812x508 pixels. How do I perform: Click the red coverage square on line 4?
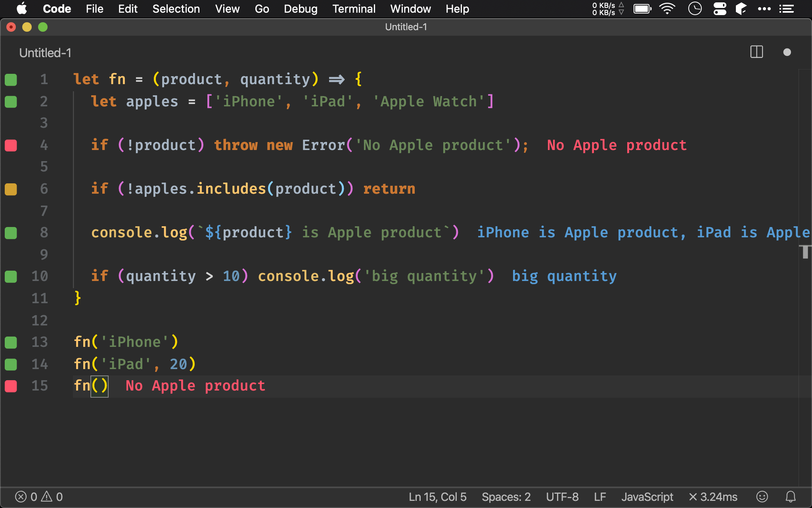11,145
